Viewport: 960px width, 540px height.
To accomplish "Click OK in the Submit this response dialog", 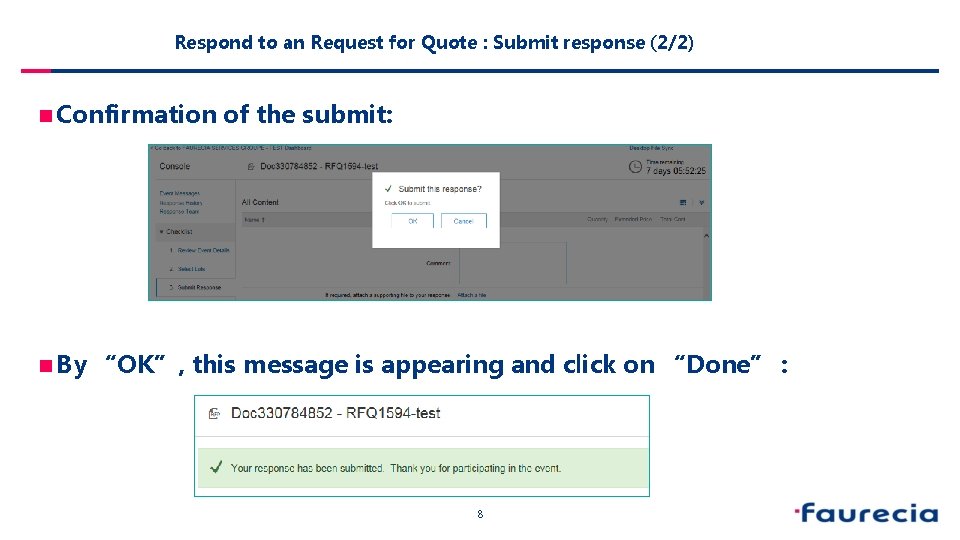I will [412, 221].
